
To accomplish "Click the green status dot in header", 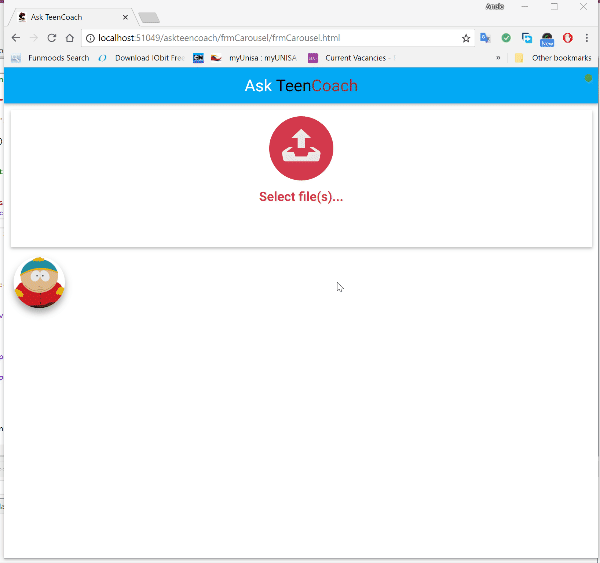I will point(588,78).
